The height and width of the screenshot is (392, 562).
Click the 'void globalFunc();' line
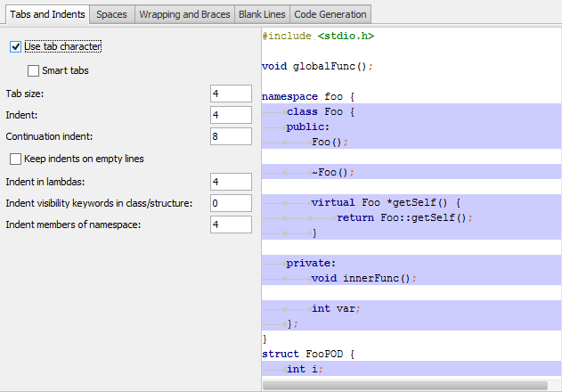coord(317,66)
